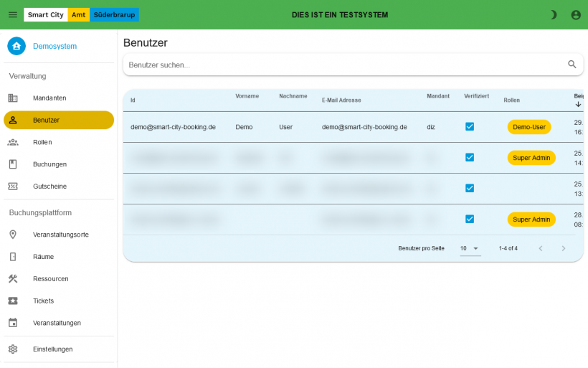Click the Ressourcen tools icon
588x368 pixels.
[13, 279]
